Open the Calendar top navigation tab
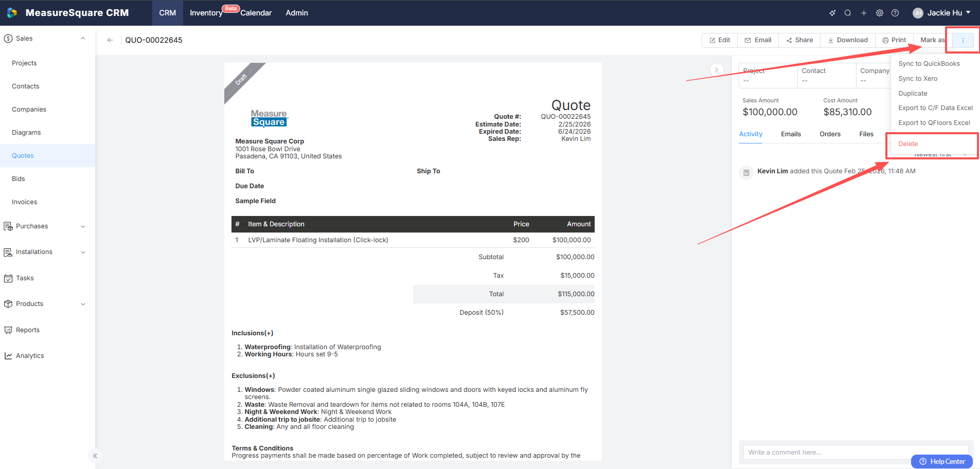980x469 pixels. [x=256, y=13]
